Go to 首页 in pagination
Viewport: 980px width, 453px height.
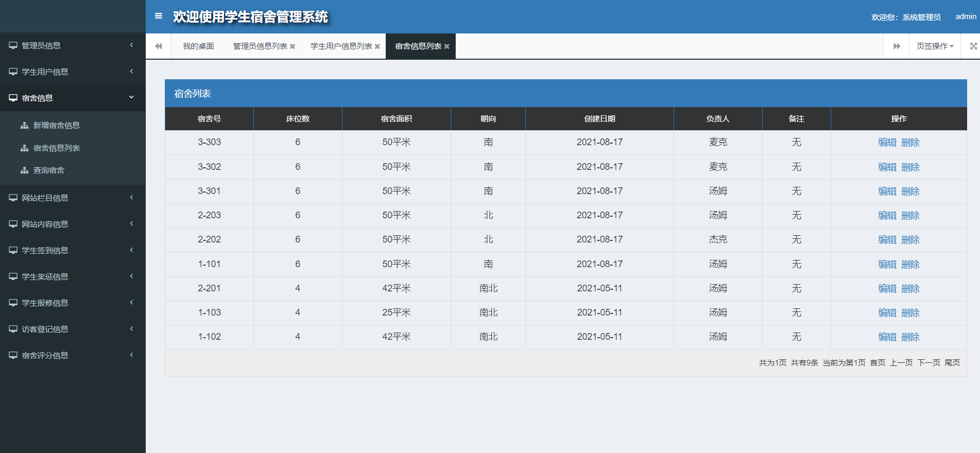[878, 363]
